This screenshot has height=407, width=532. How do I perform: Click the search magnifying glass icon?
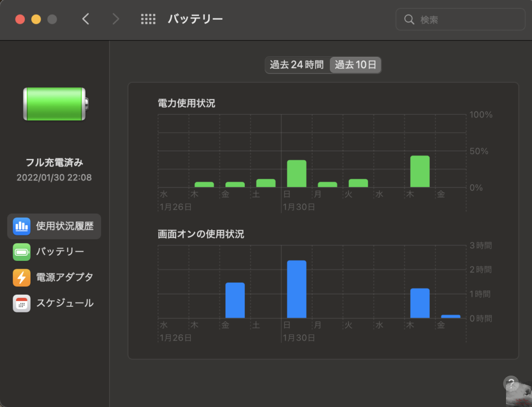coord(410,19)
